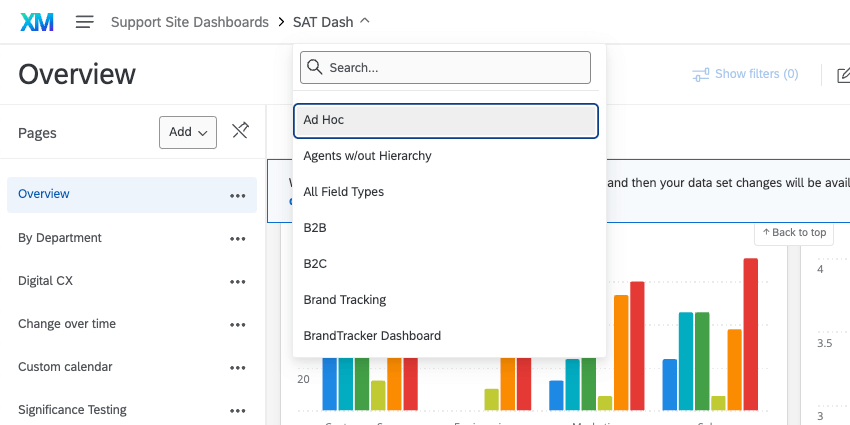
Task: Open options for Change over time page
Action: (x=237, y=325)
